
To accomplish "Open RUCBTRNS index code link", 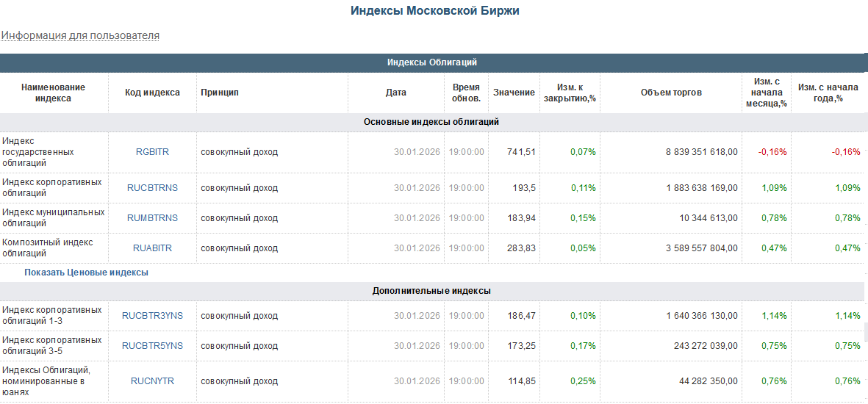I will [x=152, y=187].
